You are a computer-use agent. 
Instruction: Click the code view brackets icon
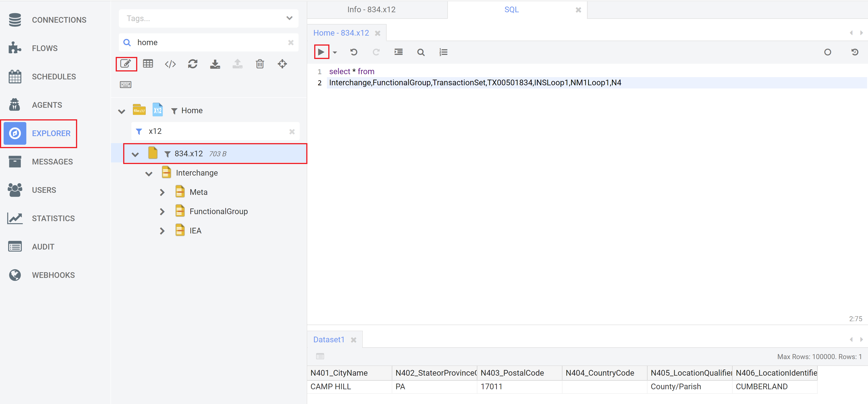click(x=170, y=64)
